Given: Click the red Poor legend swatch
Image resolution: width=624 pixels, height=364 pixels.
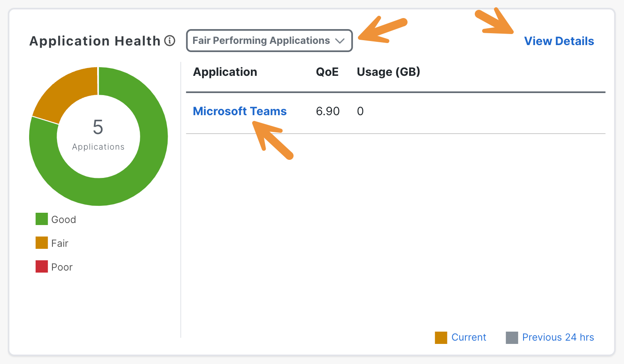Looking at the screenshot, I should [x=42, y=266].
